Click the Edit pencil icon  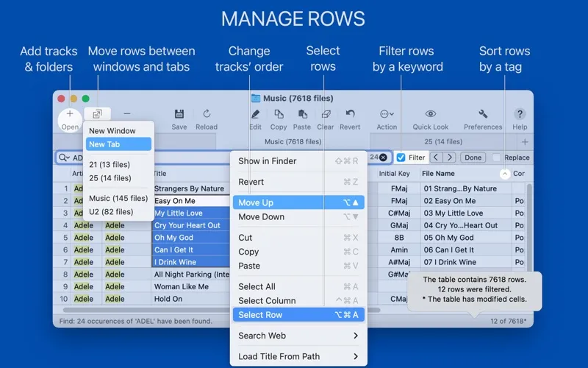tap(255, 114)
